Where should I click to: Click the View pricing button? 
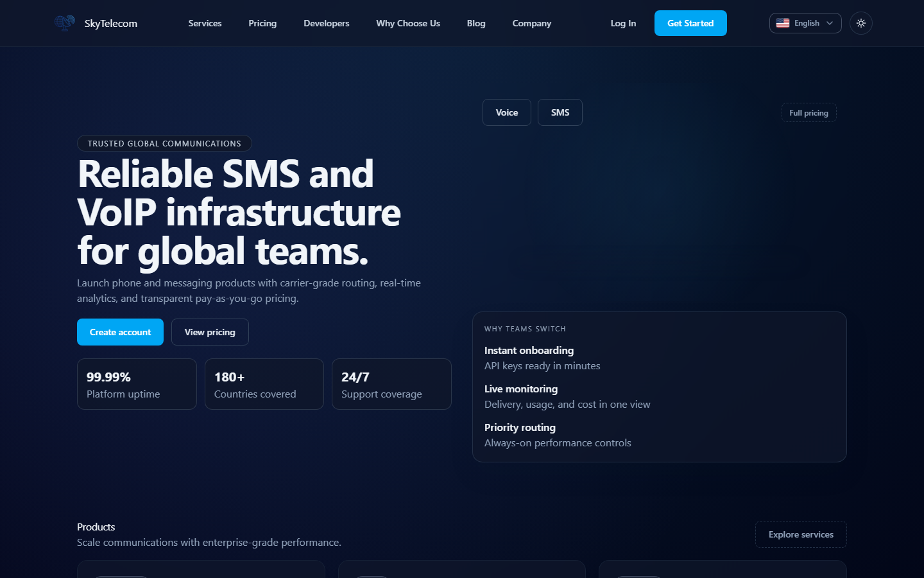point(210,332)
